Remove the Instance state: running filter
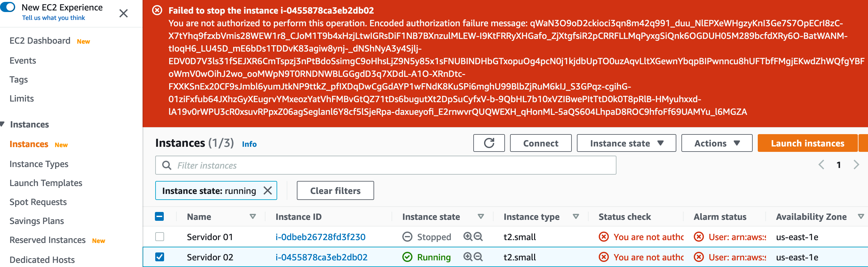Viewport: 868px width, 267px height. pyautogui.click(x=268, y=190)
